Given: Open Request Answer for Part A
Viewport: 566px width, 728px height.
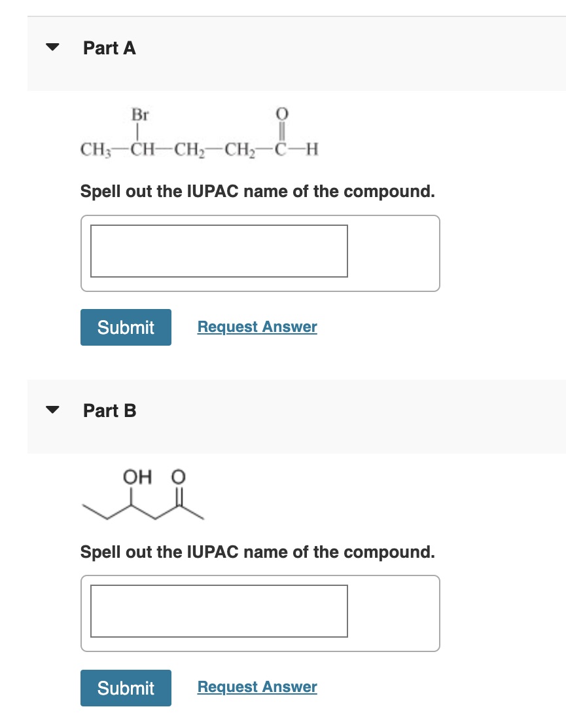Looking at the screenshot, I should click(x=256, y=327).
